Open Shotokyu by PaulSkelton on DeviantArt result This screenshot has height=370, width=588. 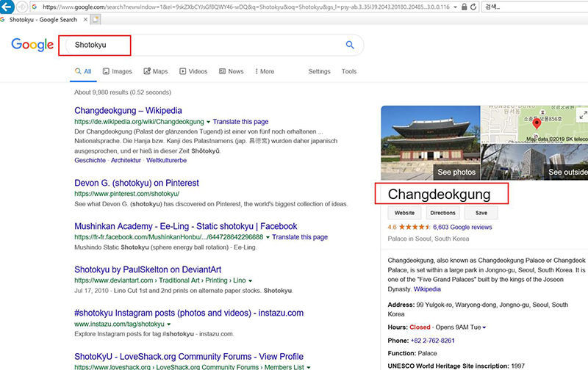(148, 269)
